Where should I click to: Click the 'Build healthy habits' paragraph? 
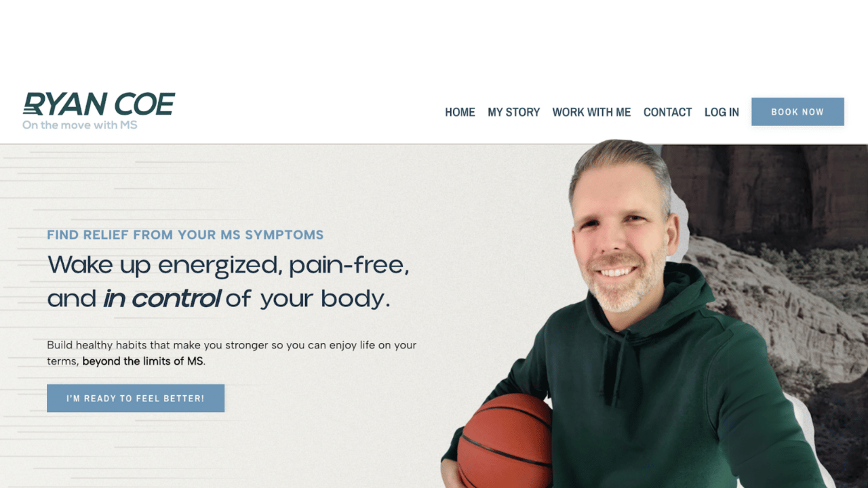click(x=232, y=353)
